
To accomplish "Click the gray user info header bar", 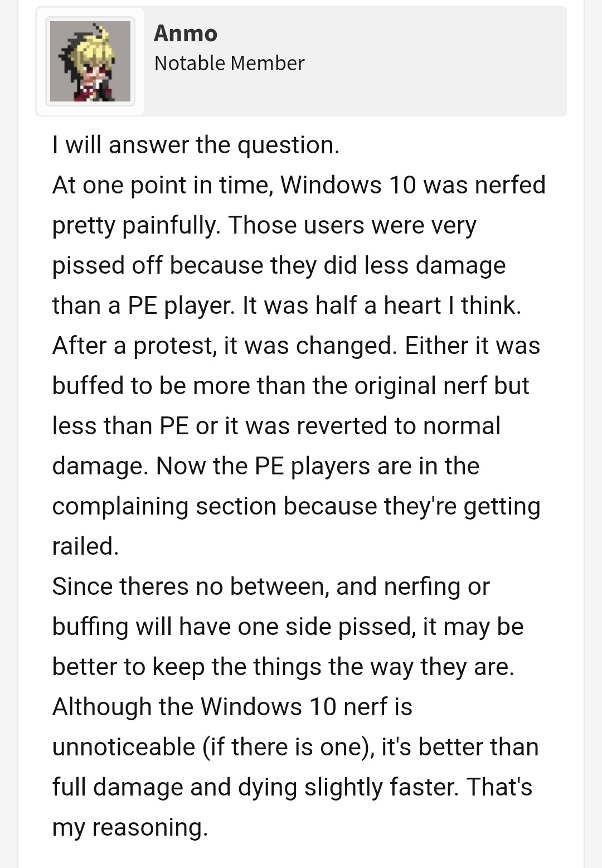I will coord(301,61).
